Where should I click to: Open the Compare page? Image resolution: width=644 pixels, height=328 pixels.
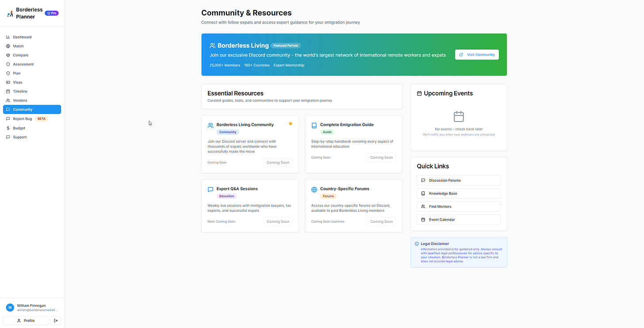coord(32,55)
